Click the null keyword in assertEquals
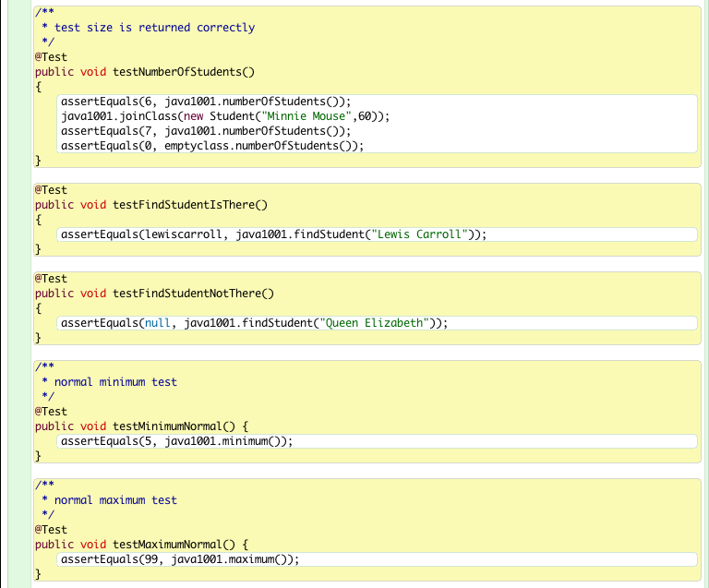 pos(158,323)
